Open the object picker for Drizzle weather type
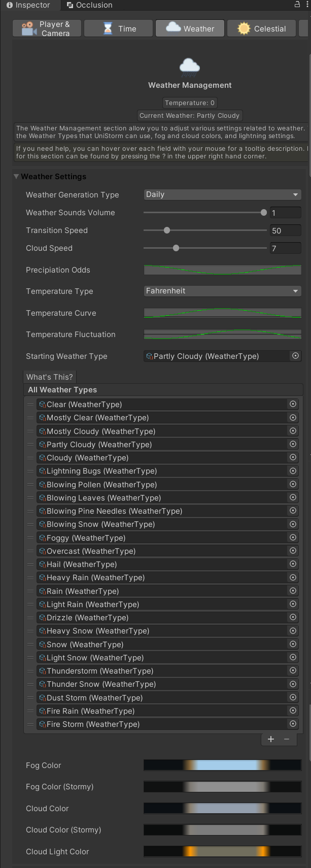Image resolution: width=311 pixels, height=868 pixels. 293,617
